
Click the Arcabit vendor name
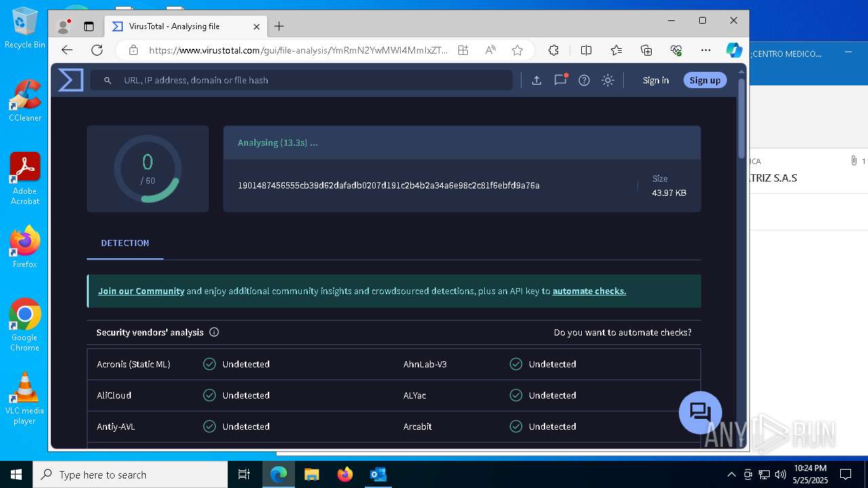point(418,426)
